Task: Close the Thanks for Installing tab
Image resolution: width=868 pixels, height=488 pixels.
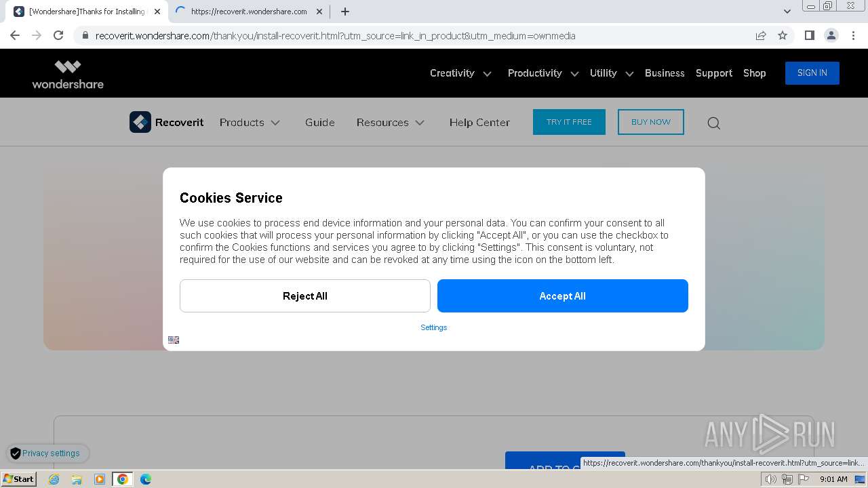Action: [157, 12]
